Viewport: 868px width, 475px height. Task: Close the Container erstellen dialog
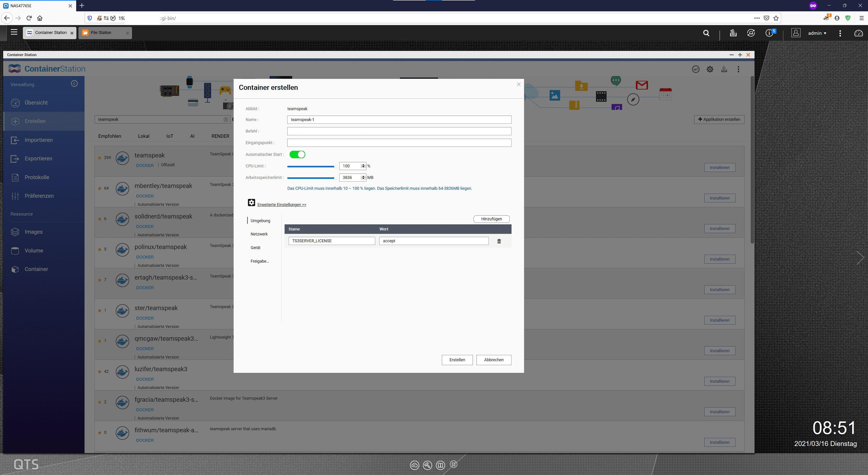519,84
